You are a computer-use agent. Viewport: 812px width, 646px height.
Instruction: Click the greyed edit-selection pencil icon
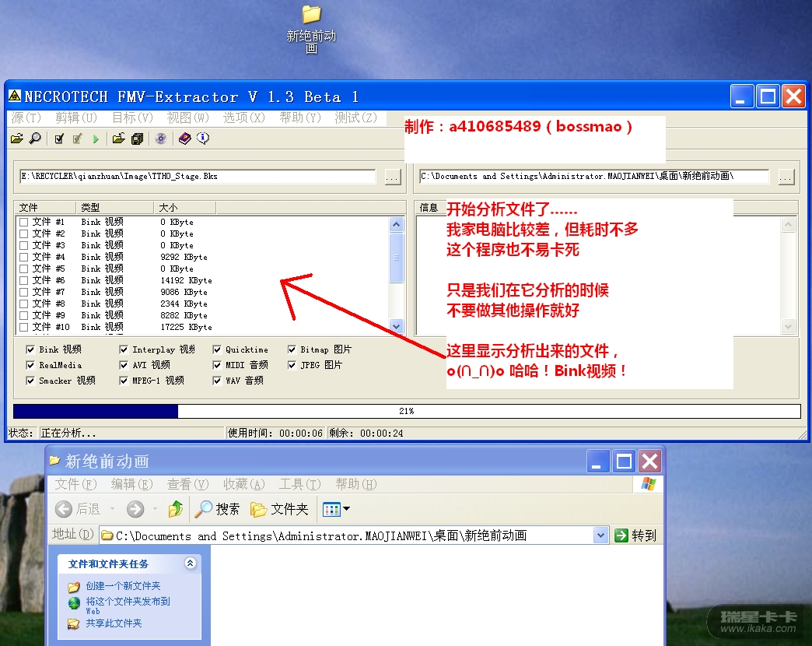[x=78, y=139]
